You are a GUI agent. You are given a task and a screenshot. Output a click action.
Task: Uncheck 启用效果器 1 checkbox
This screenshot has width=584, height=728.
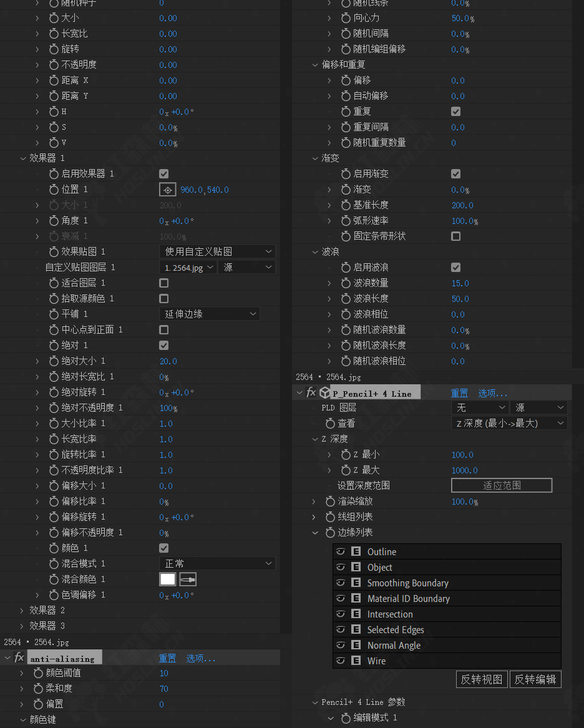coord(164,174)
